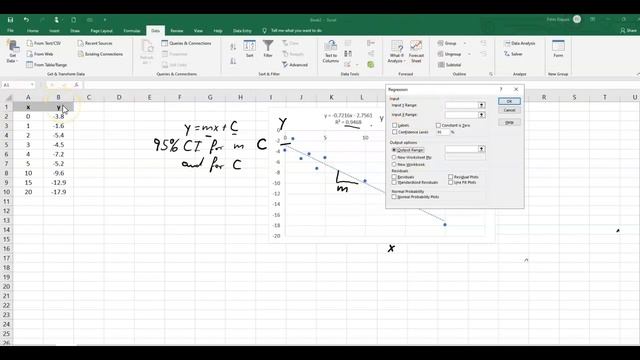Switch to the Home tab

pos(33,31)
